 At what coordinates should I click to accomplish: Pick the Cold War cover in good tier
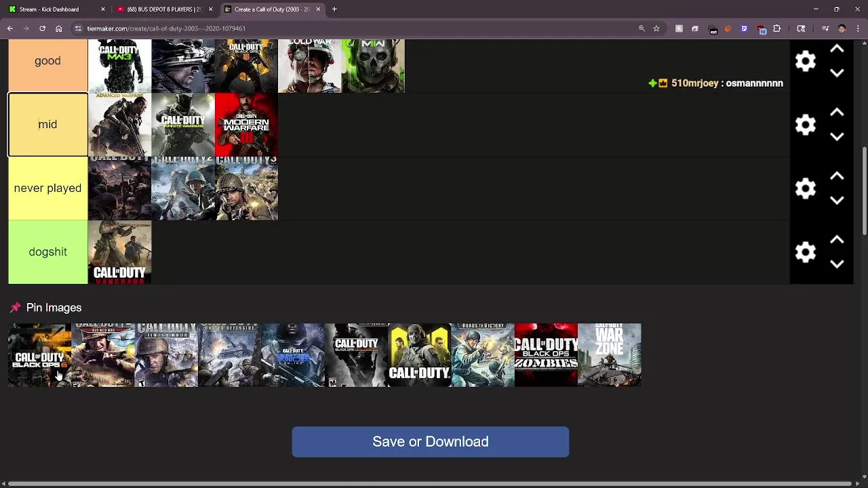(310, 65)
